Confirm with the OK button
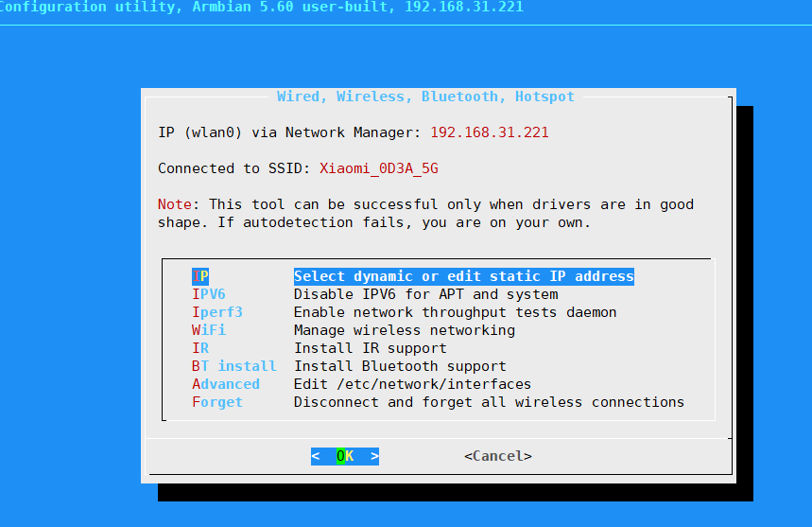Viewport: 812px width, 527px height. [x=345, y=456]
